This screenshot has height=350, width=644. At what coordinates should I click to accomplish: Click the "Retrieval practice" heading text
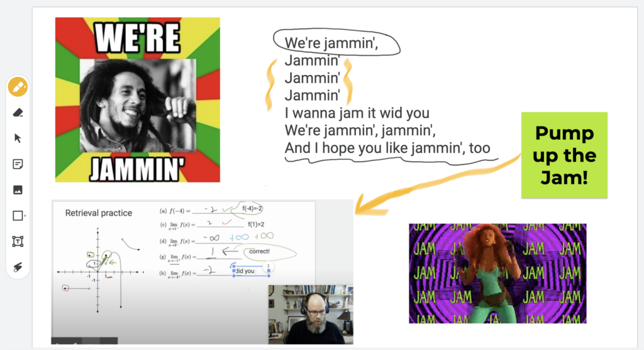pyautogui.click(x=99, y=213)
